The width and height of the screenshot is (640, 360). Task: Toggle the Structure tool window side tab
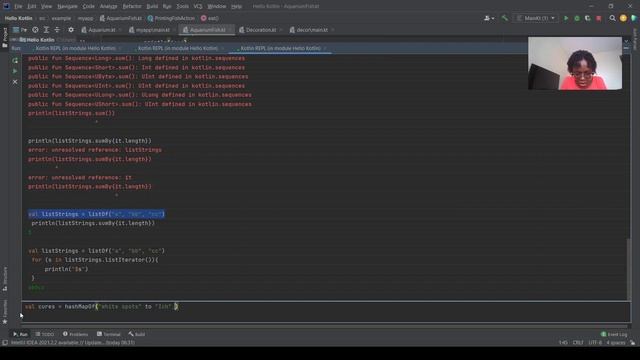click(x=5, y=279)
